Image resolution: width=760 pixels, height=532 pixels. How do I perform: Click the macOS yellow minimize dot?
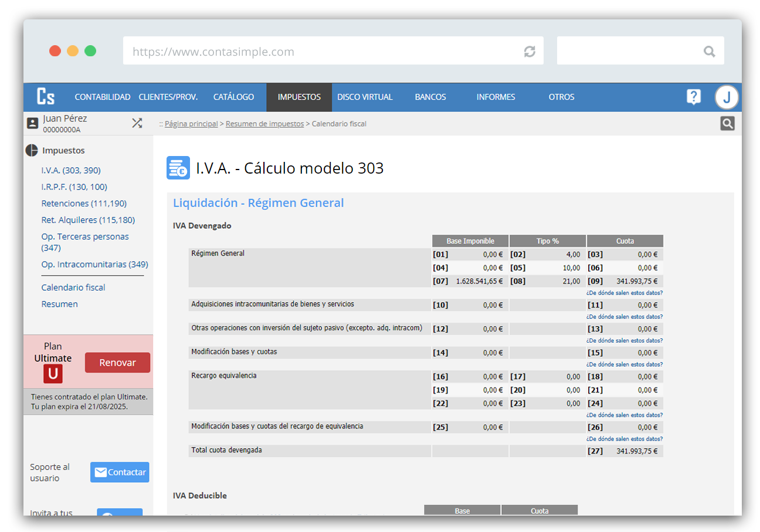pos(73,50)
